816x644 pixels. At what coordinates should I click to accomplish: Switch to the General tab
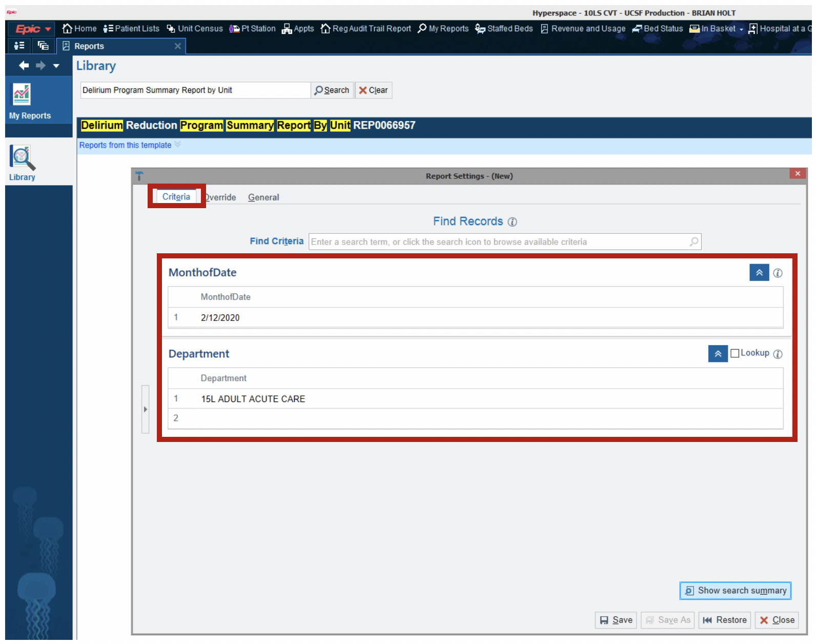[x=263, y=197]
